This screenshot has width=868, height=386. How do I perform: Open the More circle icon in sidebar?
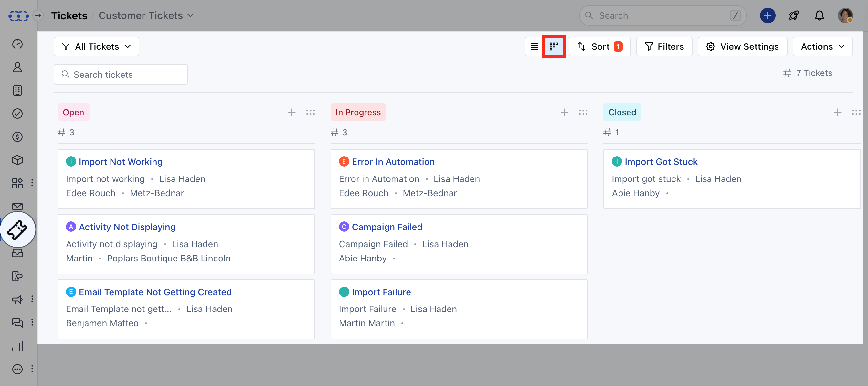point(17,369)
